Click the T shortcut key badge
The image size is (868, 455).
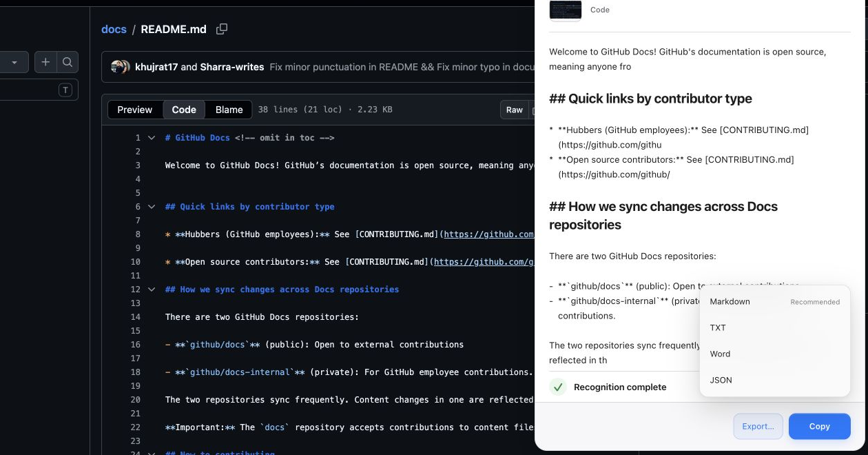click(x=65, y=90)
